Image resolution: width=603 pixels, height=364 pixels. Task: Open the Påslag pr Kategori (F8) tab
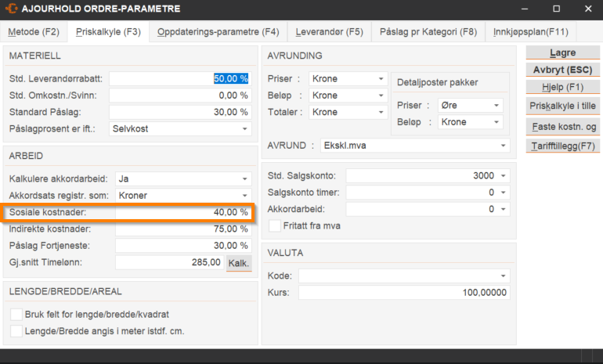pos(428,32)
